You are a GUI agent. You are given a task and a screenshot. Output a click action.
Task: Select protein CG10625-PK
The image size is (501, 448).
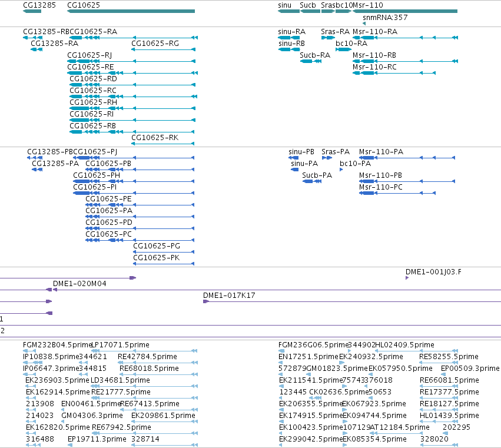point(164,264)
